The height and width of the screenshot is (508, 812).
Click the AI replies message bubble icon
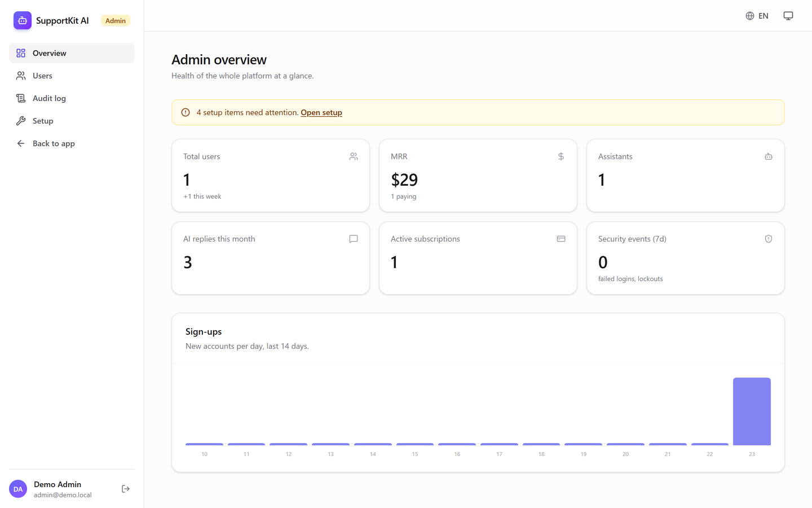point(354,239)
